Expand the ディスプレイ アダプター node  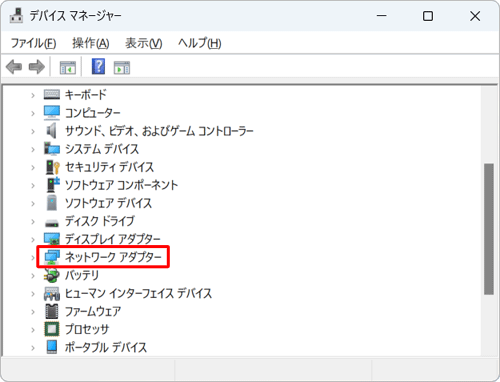pyautogui.click(x=33, y=239)
